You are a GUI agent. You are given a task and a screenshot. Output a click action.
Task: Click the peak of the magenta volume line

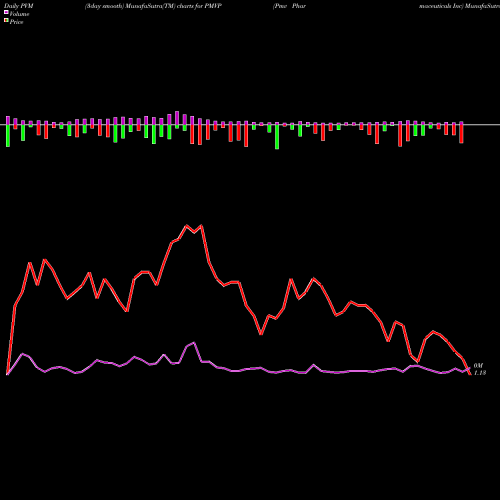pos(194,343)
